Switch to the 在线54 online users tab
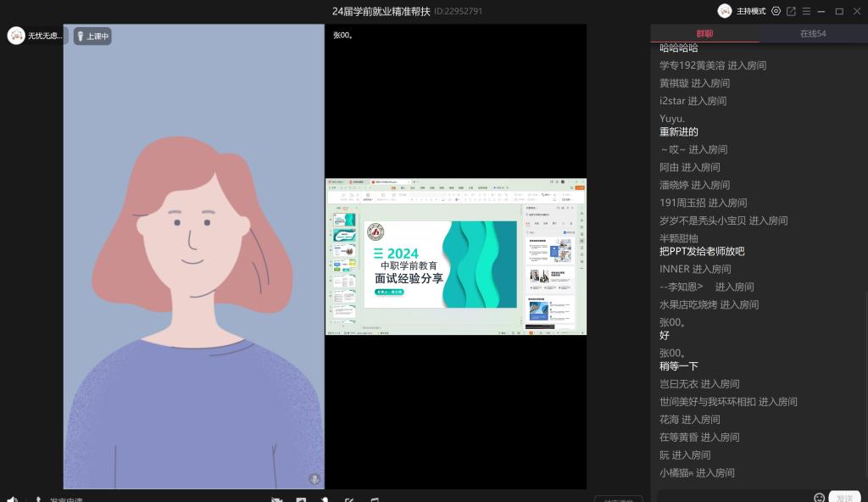The width and height of the screenshot is (868, 502). (x=813, y=34)
